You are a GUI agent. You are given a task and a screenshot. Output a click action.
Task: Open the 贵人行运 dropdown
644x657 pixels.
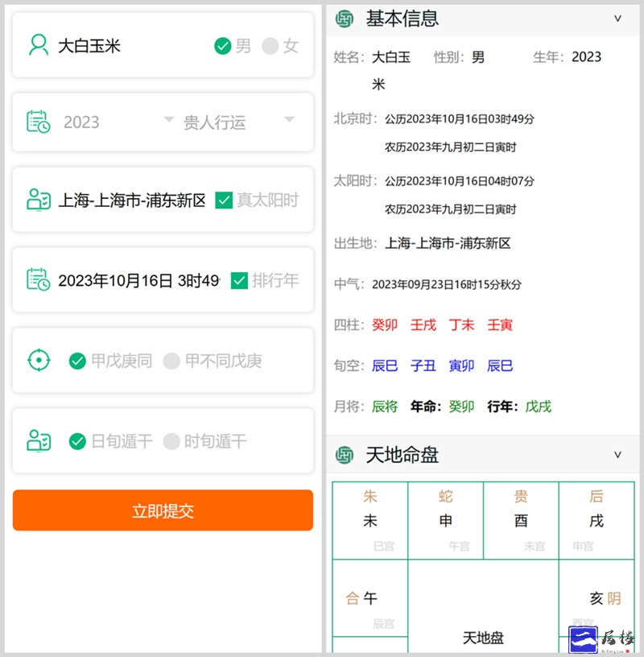click(238, 122)
